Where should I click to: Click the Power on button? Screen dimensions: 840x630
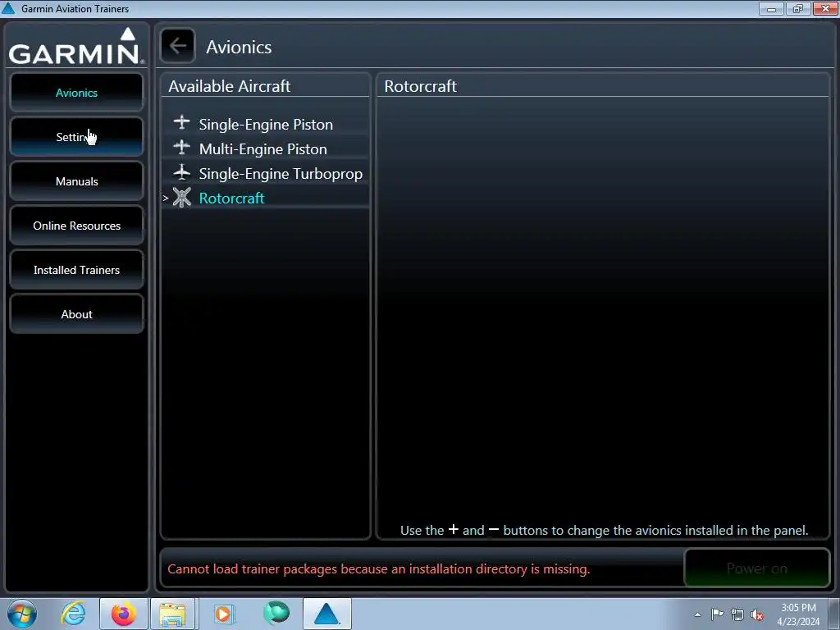pyautogui.click(x=757, y=568)
